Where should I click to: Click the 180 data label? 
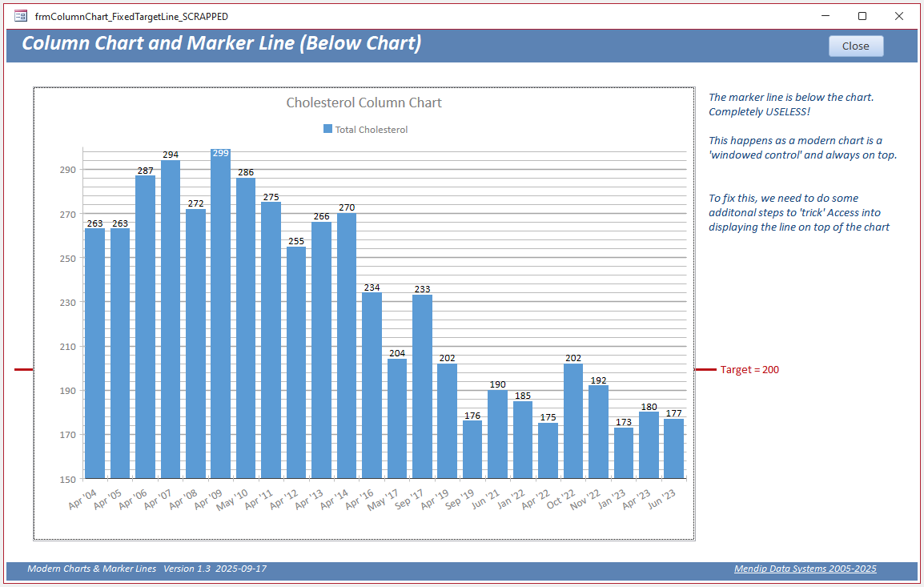[649, 407]
